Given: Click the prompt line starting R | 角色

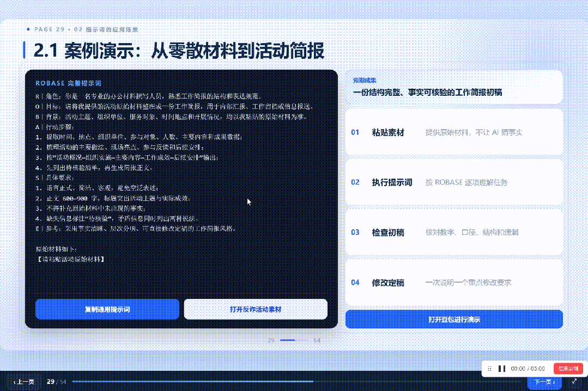Looking at the screenshot, I should click(149, 96).
